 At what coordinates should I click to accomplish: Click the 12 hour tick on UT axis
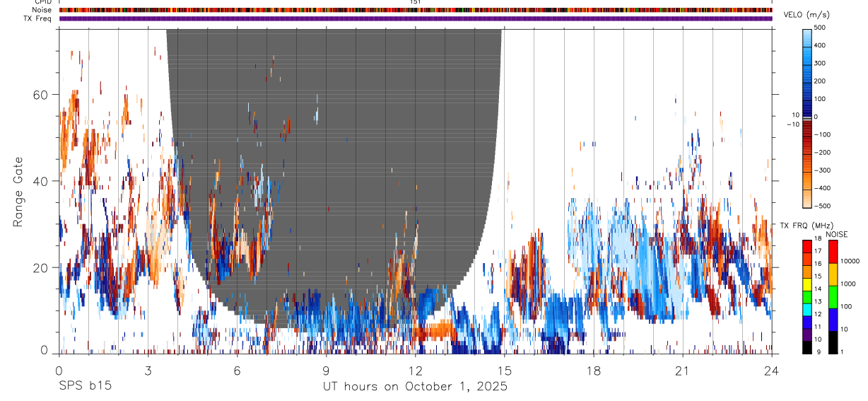(x=416, y=370)
